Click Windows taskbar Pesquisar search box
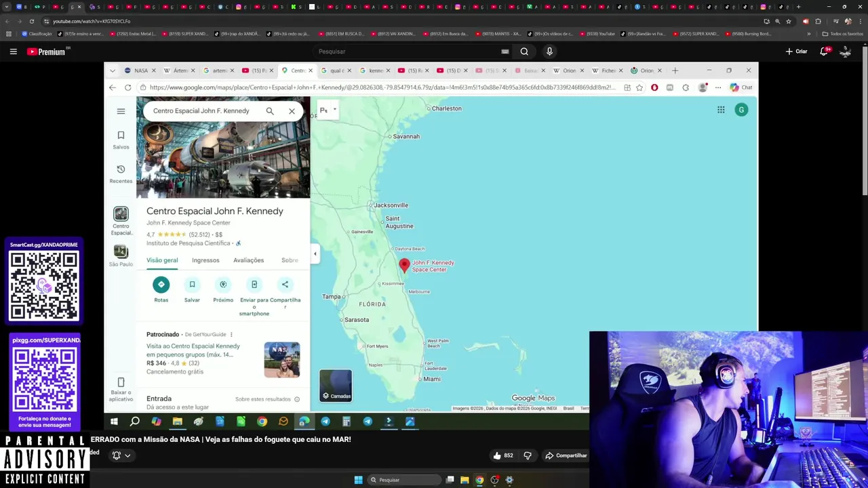Screen dimensions: 868x488 [404, 480]
